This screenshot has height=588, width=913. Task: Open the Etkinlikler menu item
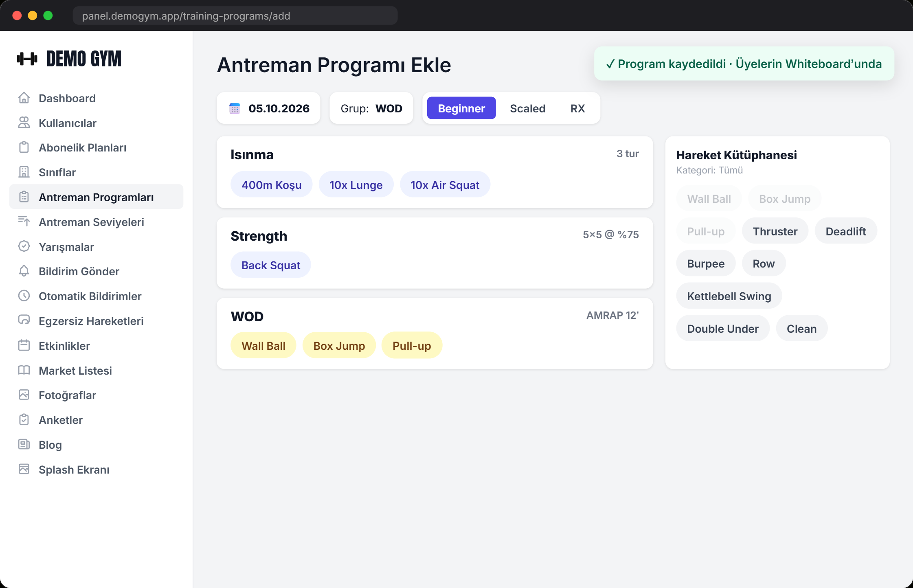click(x=96, y=346)
